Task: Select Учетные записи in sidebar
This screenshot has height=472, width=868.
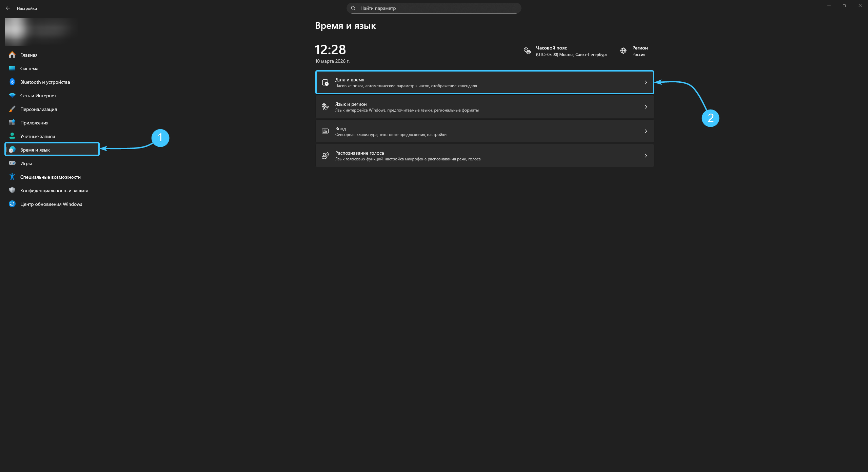Action: pos(37,136)
